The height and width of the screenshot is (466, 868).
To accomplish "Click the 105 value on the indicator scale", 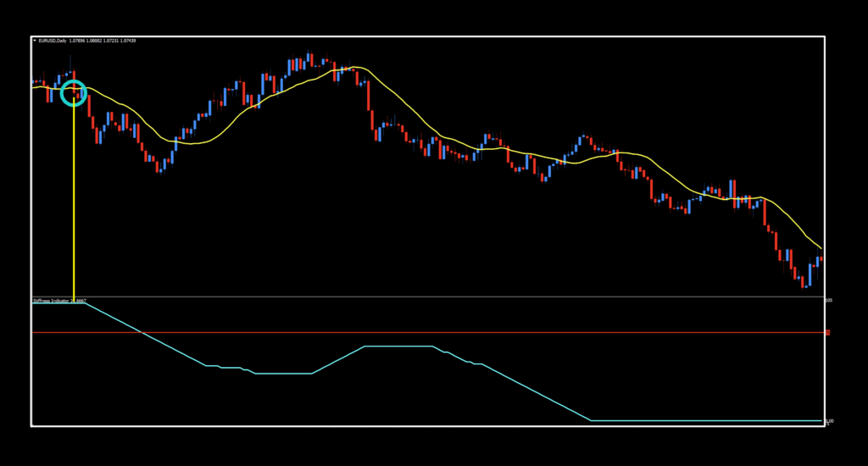I will 828,300.
